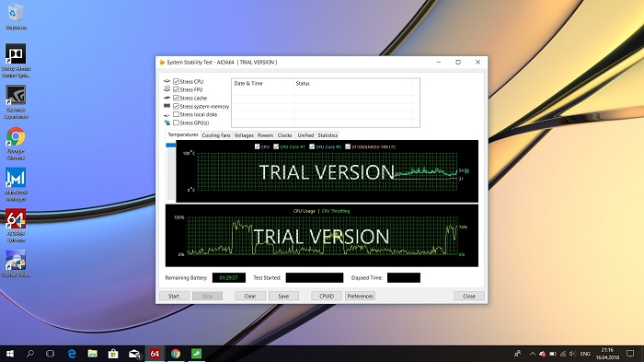Enable Stress GPU(s) checkbox
Image resolution: width=644 pixels, height=362 pixels.
tap(177, 123)
